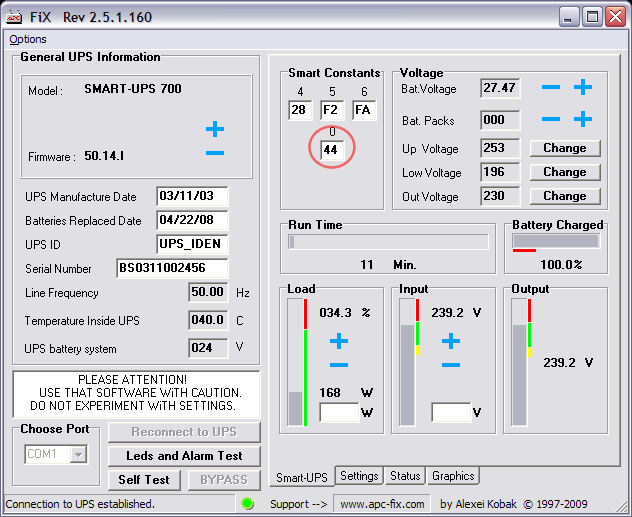Click Change button for Out Voltage
632x517 pixels.
565,196
